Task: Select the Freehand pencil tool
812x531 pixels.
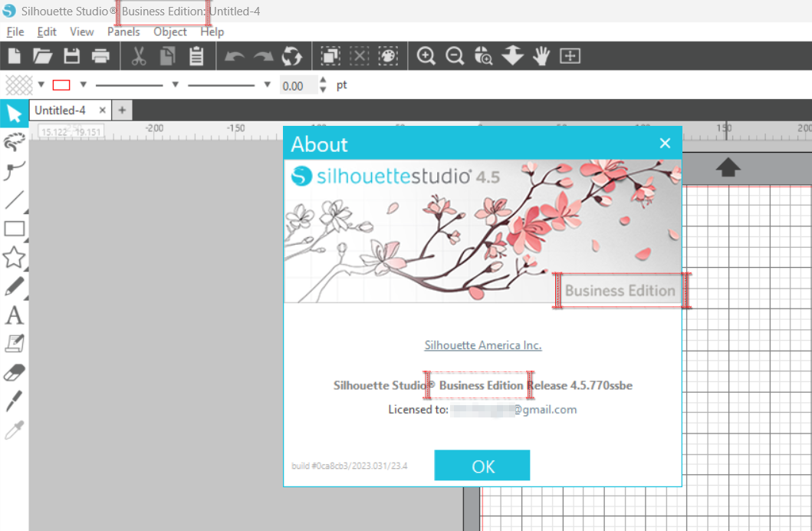Action: point(14,286)
